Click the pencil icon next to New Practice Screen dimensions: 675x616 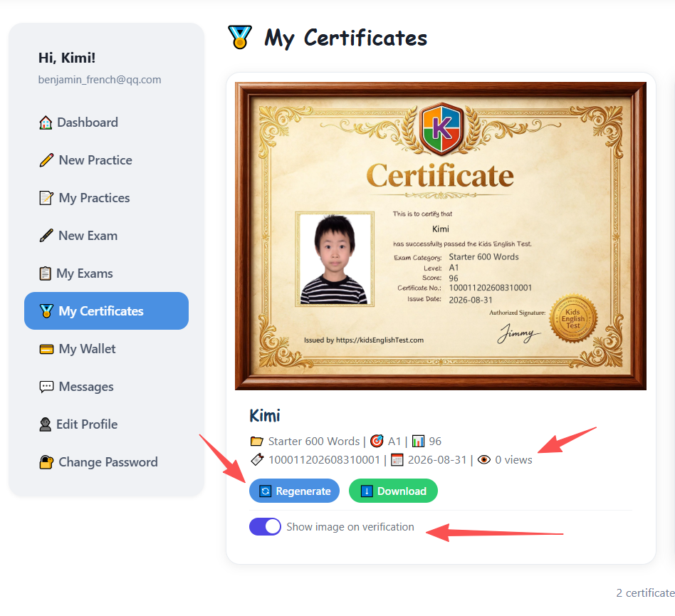[x=46, y=160]
